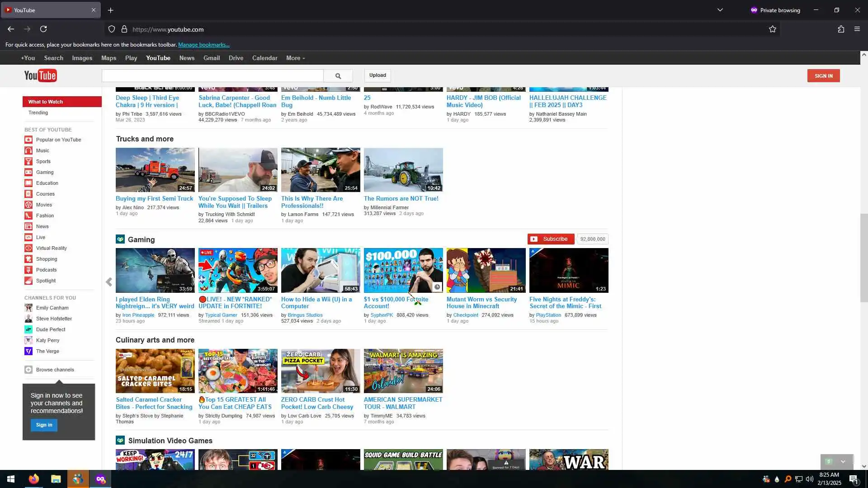868x488 pixels.
Task: Open the list all tabs dropdown arrow
Action: tap(720, 10)
